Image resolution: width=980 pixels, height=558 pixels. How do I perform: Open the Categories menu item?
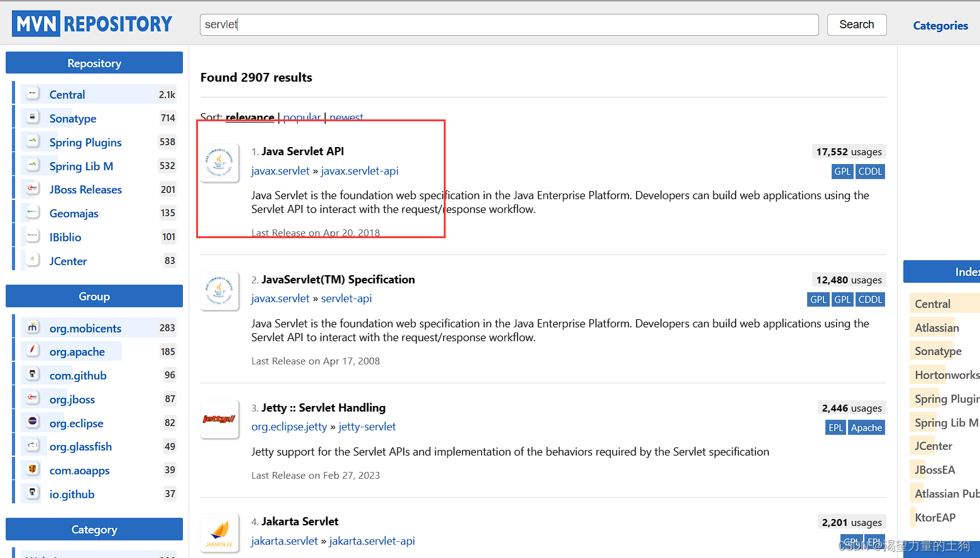tap(940, 26)
